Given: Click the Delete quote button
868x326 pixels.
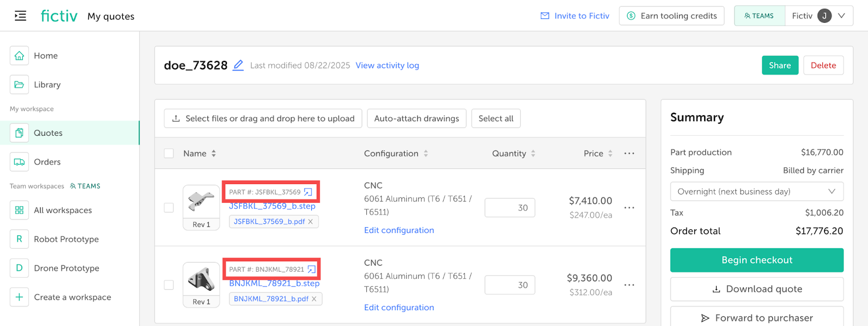Looking at the screenshot, I should [823, 65].
